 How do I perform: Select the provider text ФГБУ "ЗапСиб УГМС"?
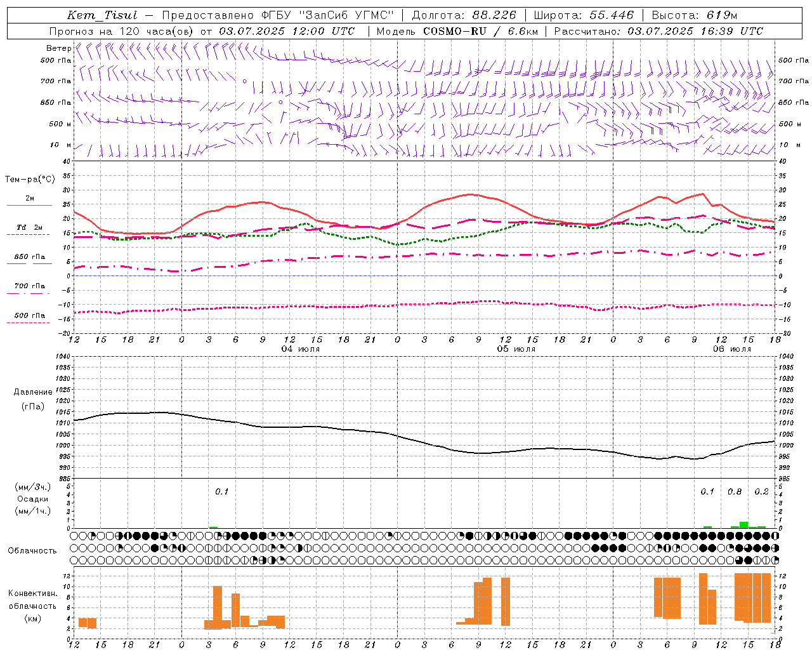tap(327, 15)
